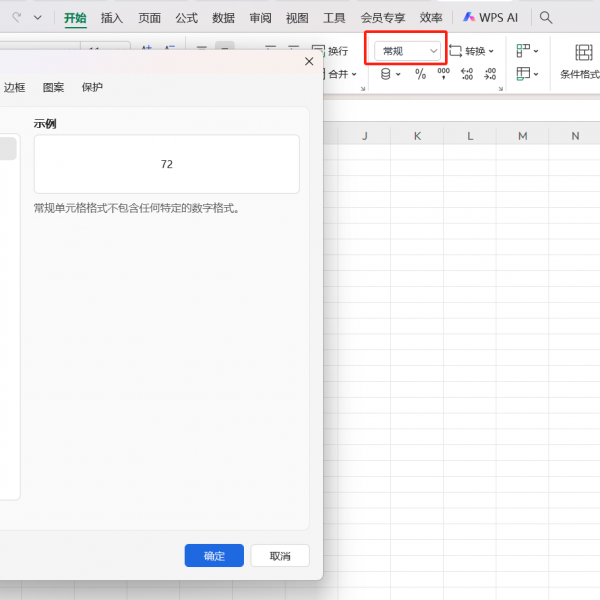Decrease decimal places icon
The width and height of the screenshot is (600, 600).
[490, 74]
